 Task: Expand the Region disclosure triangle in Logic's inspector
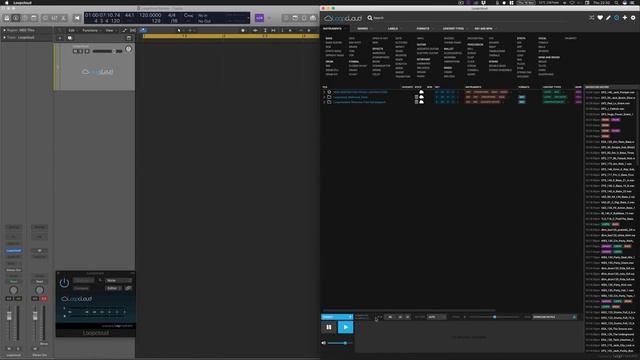pos(4,30)
